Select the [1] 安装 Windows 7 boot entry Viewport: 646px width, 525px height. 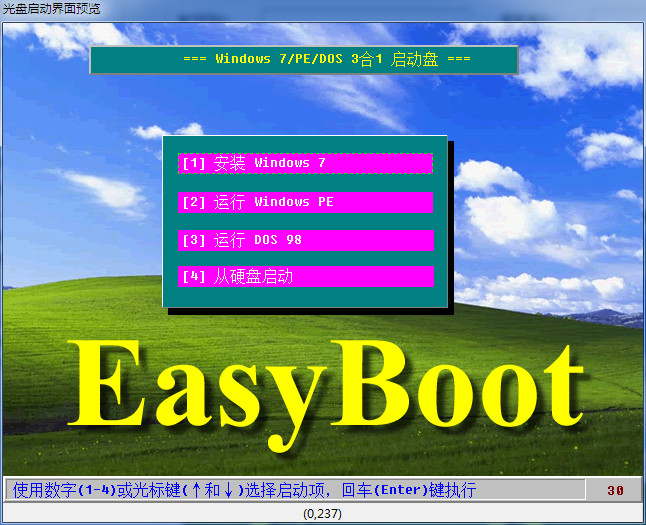[x=305, y=163]
